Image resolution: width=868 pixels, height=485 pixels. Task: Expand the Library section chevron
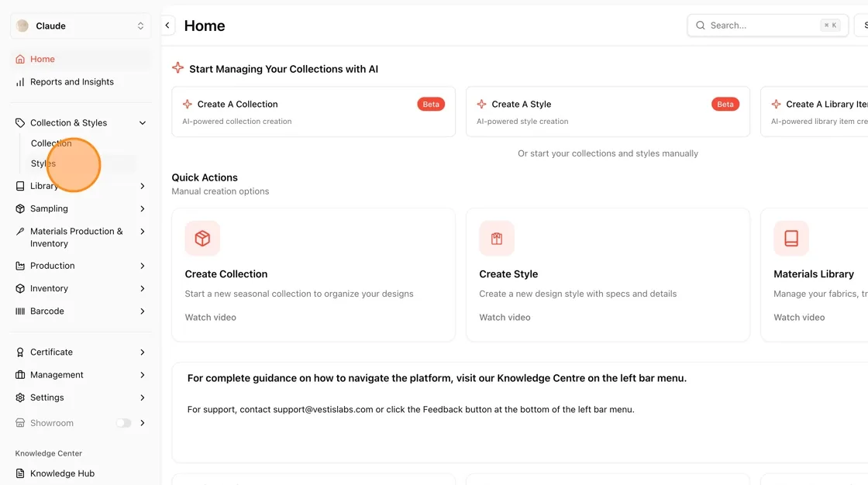tap(143, 186)
